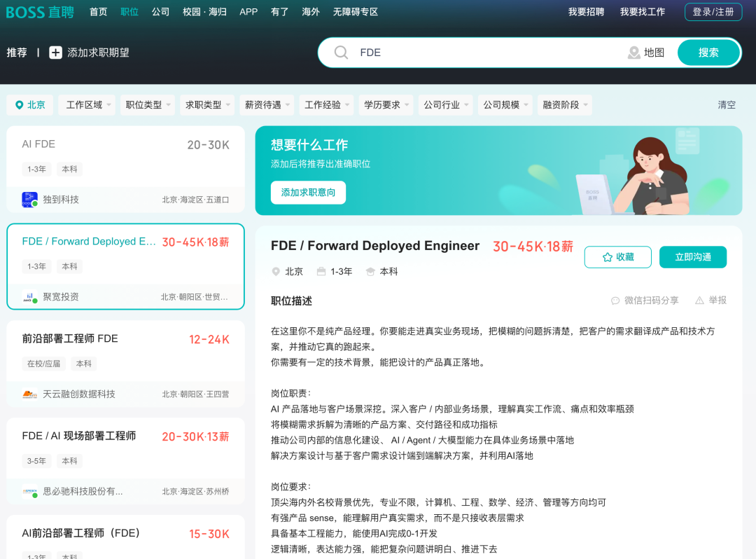Expand the 公司行业 filter
This screenshot has height=559, width=756.
click(445, 104)
